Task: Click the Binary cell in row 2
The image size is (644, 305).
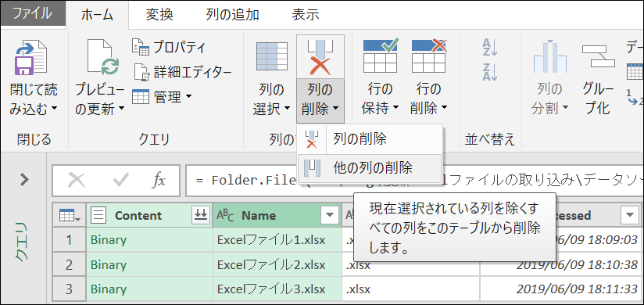Action: (x=149, y=264)
